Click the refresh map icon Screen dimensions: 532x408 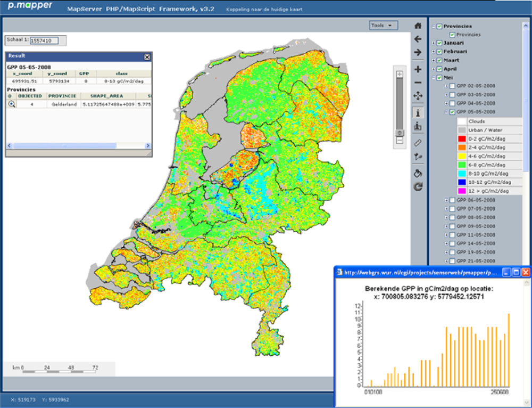click(x=418, y=186)
